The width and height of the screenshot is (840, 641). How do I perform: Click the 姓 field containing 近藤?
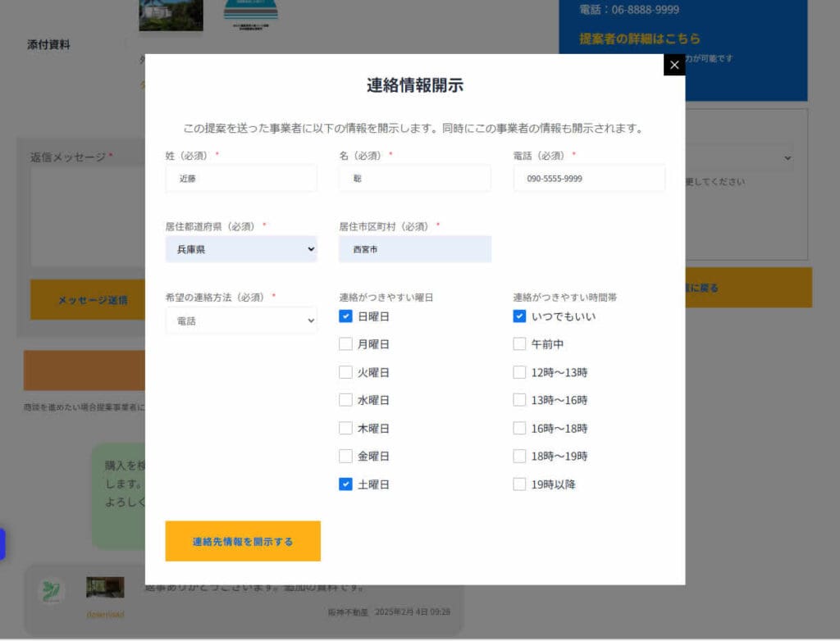pos(240,177)
